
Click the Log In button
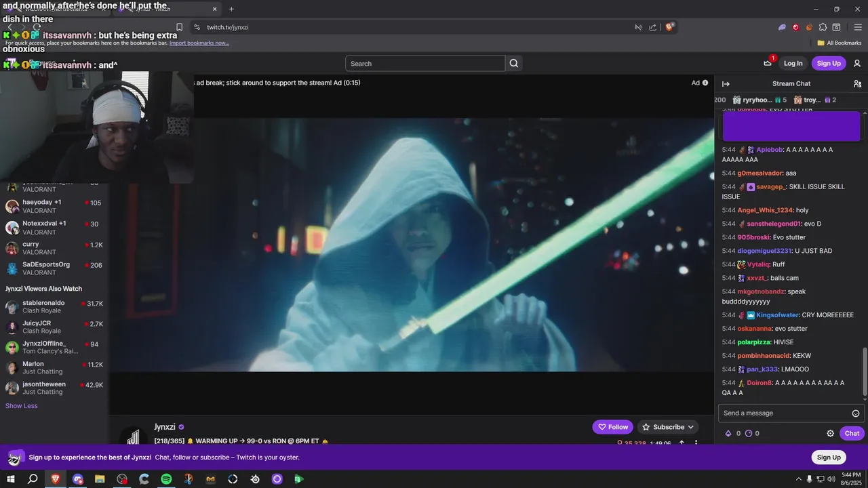[793, 63]
